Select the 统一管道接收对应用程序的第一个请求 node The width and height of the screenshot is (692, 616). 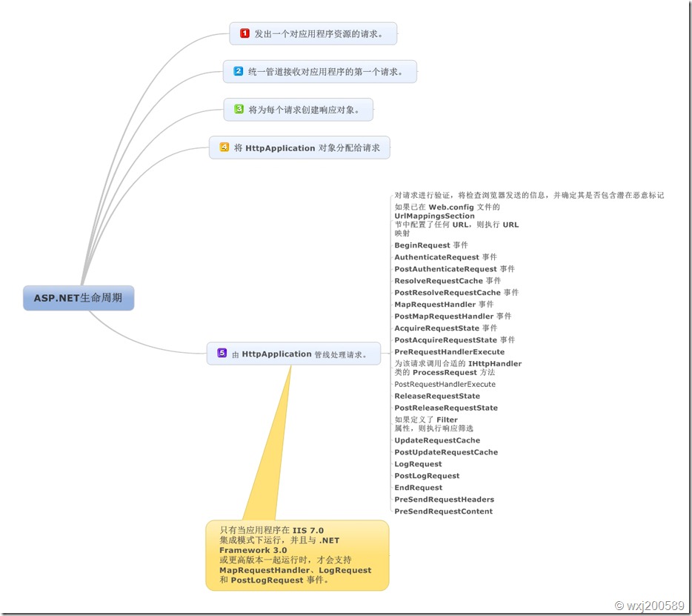click(x=322, y=71)
